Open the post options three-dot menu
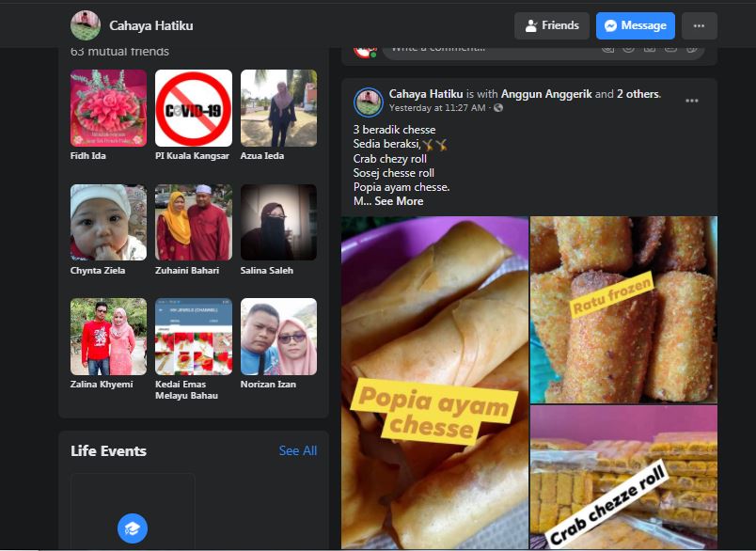 [692, 101]
